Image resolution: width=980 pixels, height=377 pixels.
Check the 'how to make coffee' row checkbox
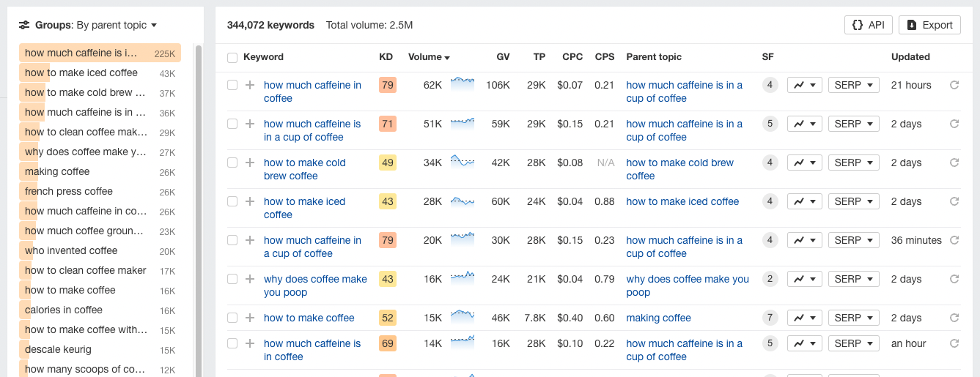coord(232,318)
